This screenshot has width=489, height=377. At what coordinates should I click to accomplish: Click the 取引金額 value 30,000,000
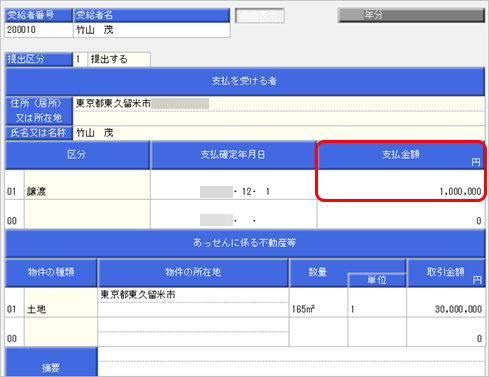(x=446, y=302)
